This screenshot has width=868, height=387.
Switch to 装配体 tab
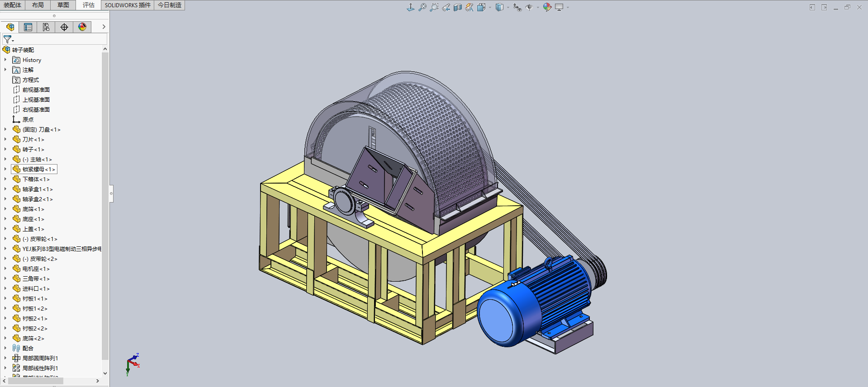[13, 5]
